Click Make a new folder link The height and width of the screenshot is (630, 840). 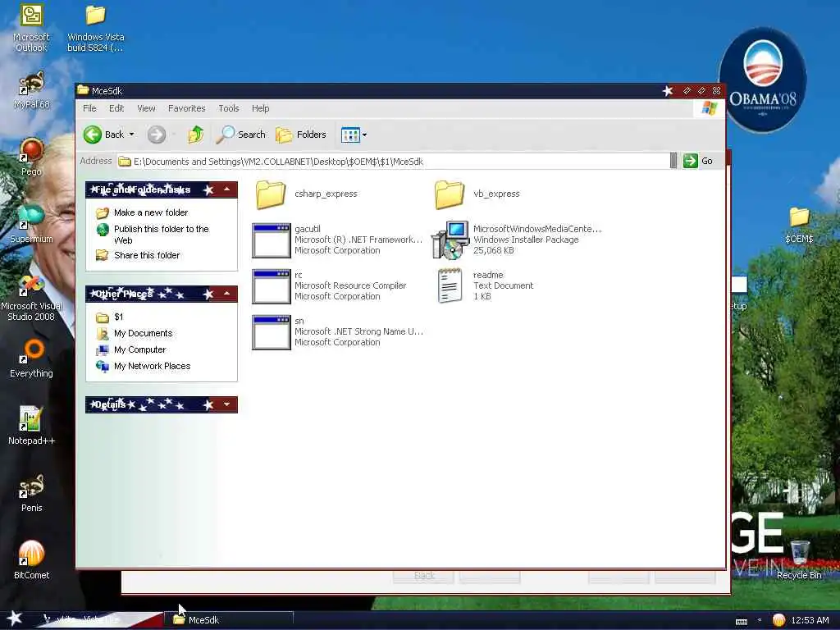[x=151, y=212]
